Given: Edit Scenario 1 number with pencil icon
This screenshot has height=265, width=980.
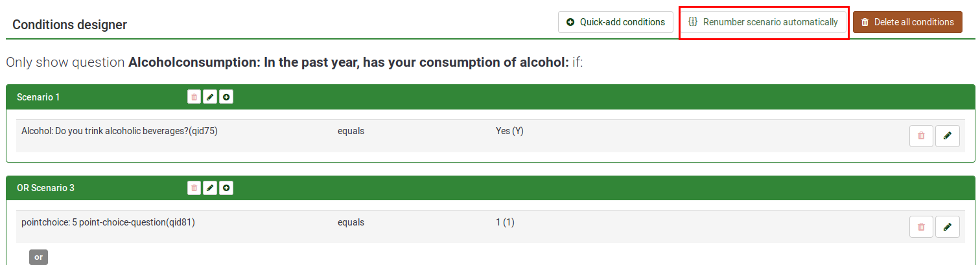Looking at the screenshot, I should pyautogui.click(x=210, y=97).
